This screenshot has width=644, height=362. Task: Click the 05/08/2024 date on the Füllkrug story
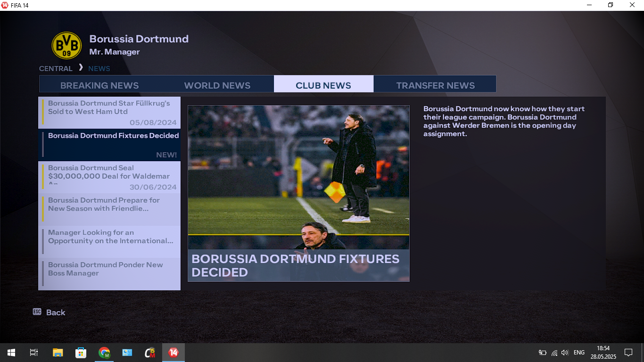point(153,123)
